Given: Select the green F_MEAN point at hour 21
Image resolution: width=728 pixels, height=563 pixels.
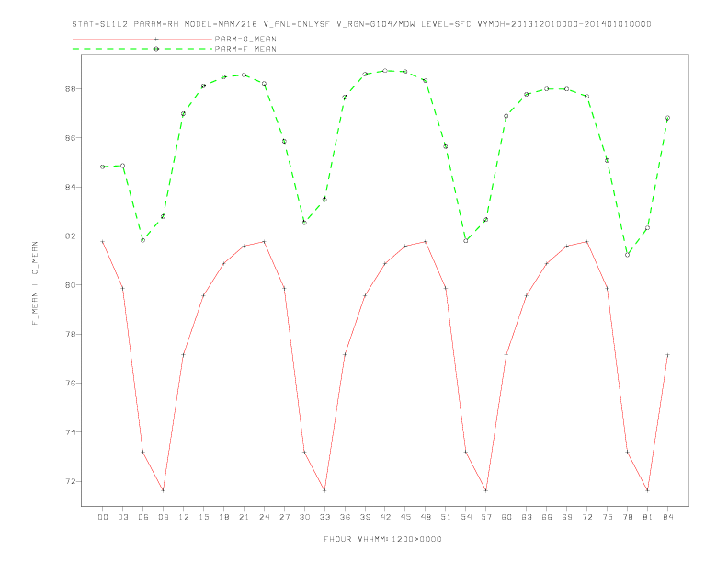Looking at the screenshot, I should click(244, 75).
